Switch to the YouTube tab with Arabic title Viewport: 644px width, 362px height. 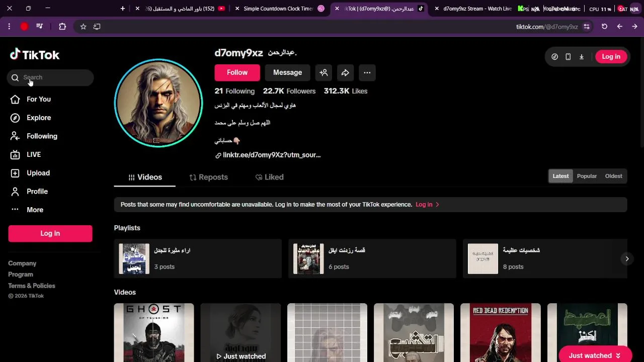coord(184,9)
